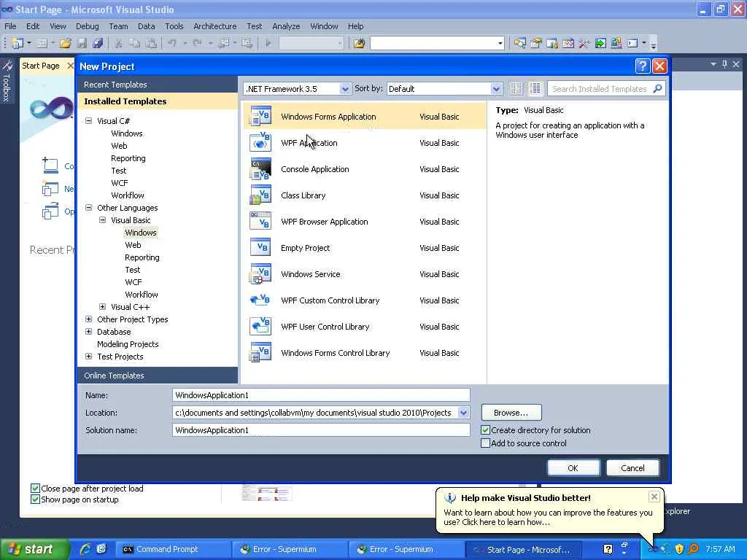Expand the Other Project Types node
Screen dimensions: 747x560
[x=88, y=319]
